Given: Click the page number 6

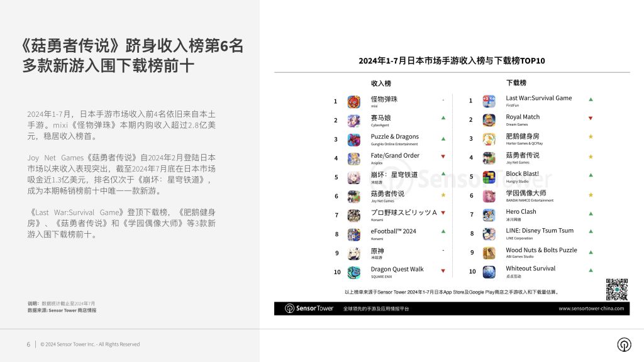Looking at the screenshot, I should pyautogui.click(x=28, y=344).
